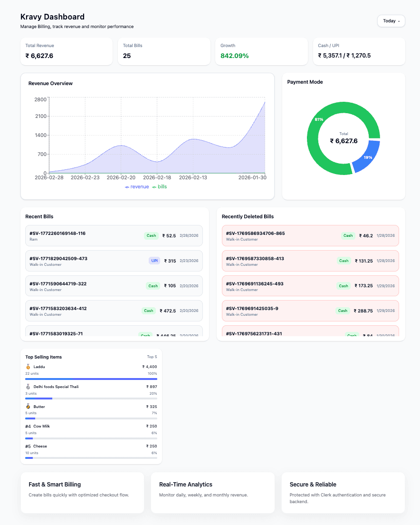Viewport: 420px width, 525px height.
Task: Click the Laddu sales progress bar
Action: 91,379
